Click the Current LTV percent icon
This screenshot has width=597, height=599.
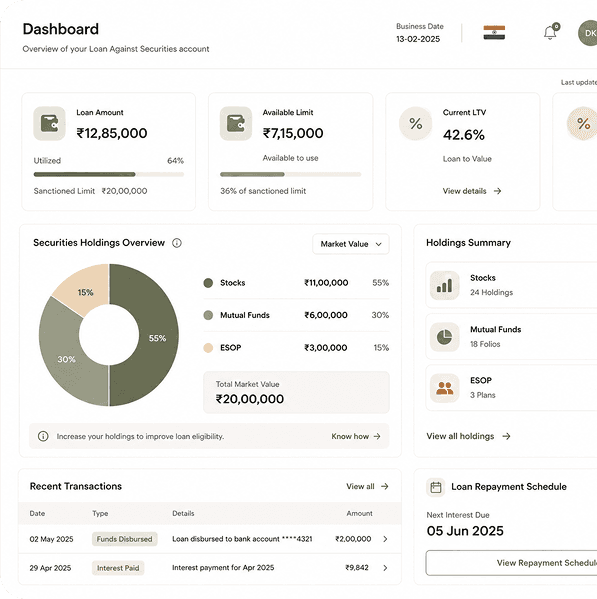pyautogui.click(x=416, y=123)
